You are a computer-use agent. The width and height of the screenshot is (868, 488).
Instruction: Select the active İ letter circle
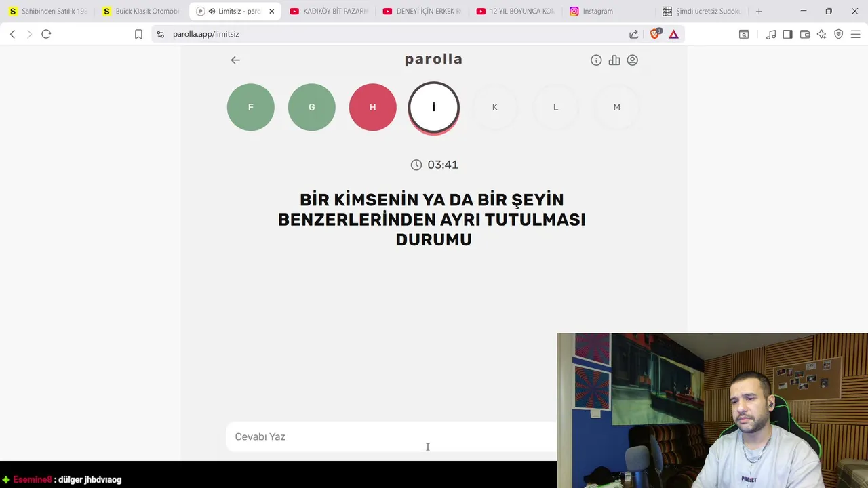pos(434,107)
